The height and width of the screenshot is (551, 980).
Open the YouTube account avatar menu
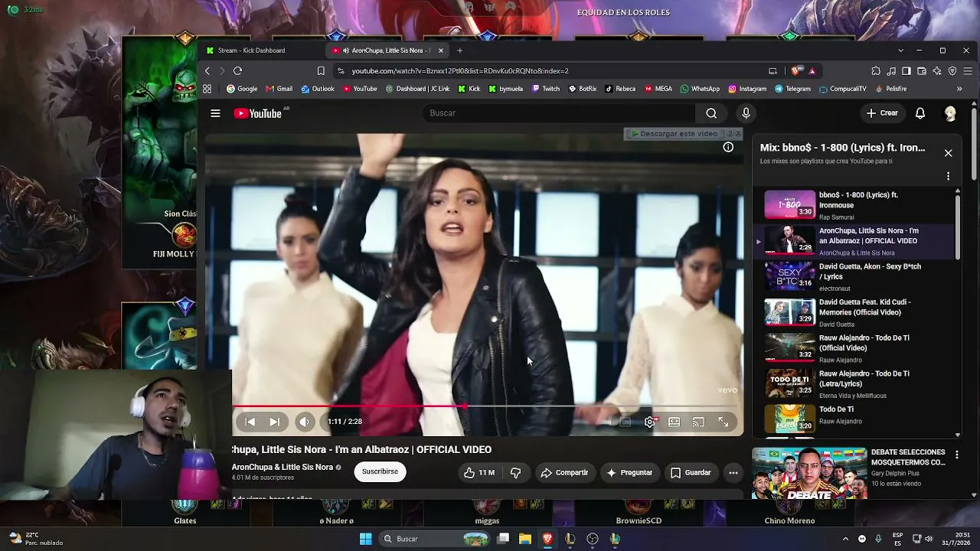pos(950,113)
